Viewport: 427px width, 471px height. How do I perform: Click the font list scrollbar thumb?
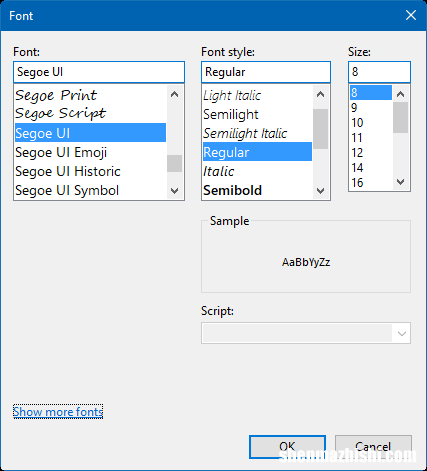coord(174,163)
